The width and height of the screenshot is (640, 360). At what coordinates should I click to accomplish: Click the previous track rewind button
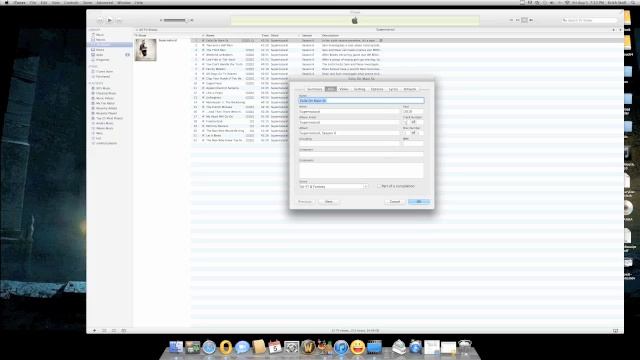point(100,20)
